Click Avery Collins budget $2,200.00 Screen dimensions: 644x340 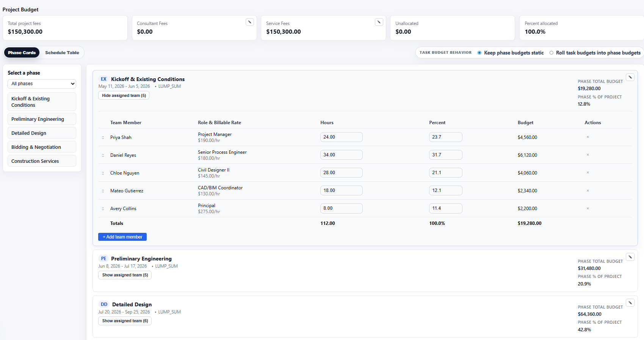(527, 209)
